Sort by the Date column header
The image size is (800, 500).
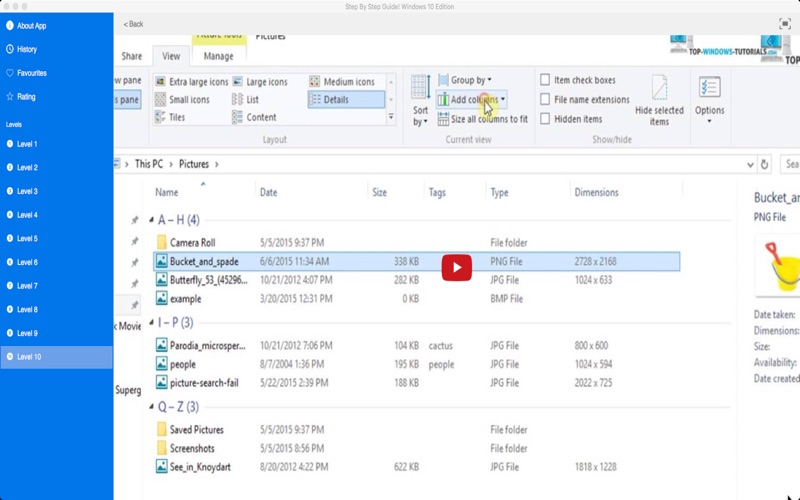268,192
